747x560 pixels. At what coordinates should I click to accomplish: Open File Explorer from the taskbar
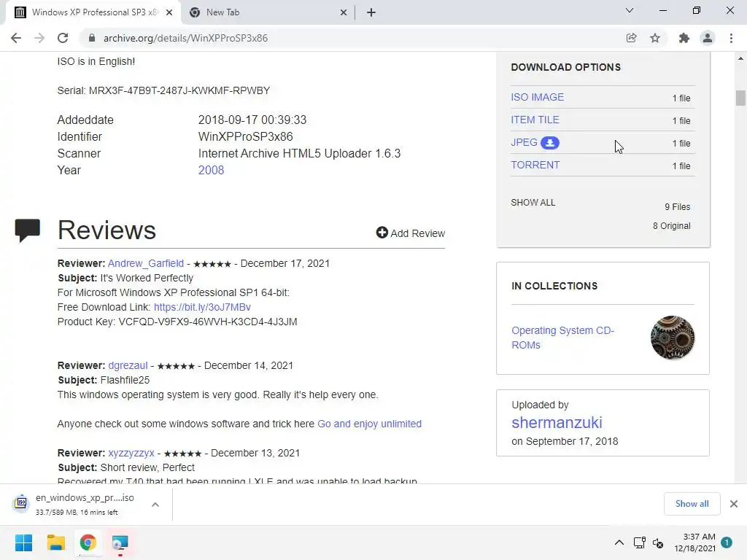pos(55,542)
